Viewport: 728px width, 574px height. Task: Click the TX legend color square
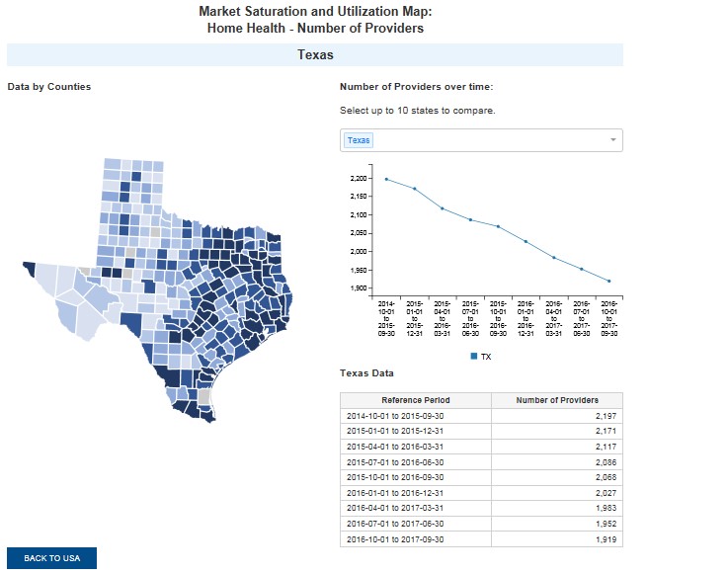point(474,356)
